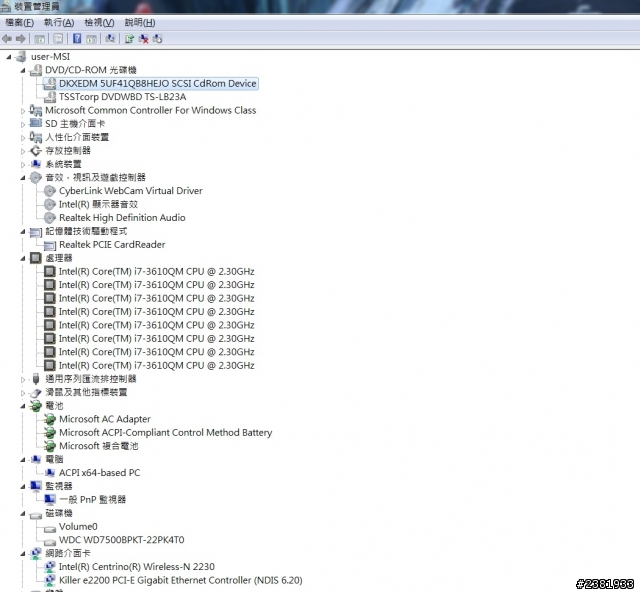The image size is (640, 592).
Task: Click the DKXEDM SCSI CdRom drive icon
Action: (x=50, y=84)
